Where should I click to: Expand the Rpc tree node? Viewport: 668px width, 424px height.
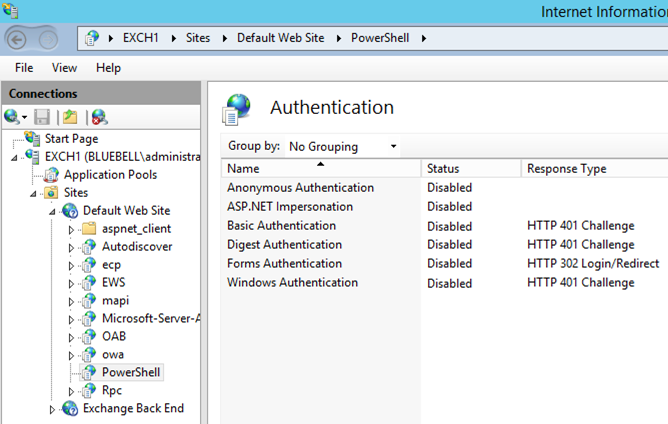pos(71,391)
